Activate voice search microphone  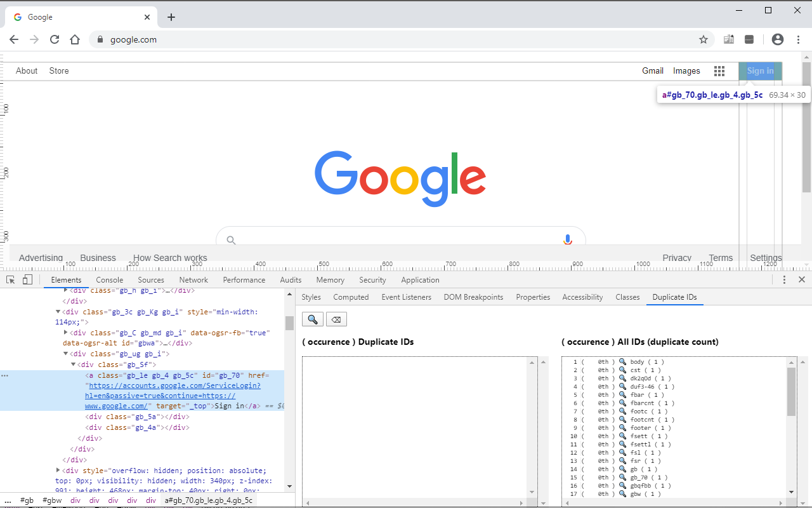click(x=567, y=239)
